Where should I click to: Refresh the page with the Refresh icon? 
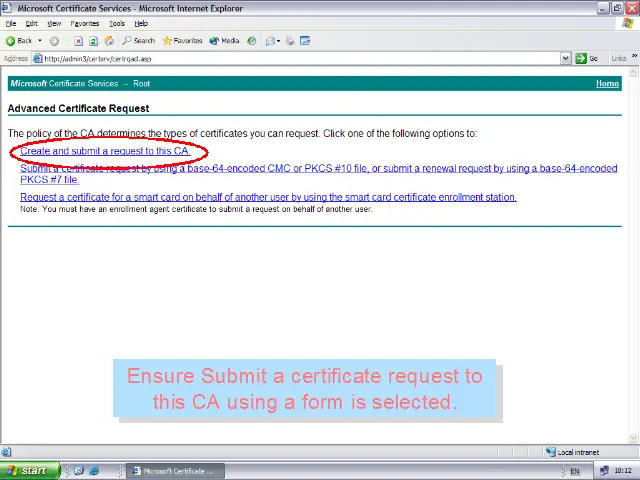pyautogui.click(x=93, y=41)
